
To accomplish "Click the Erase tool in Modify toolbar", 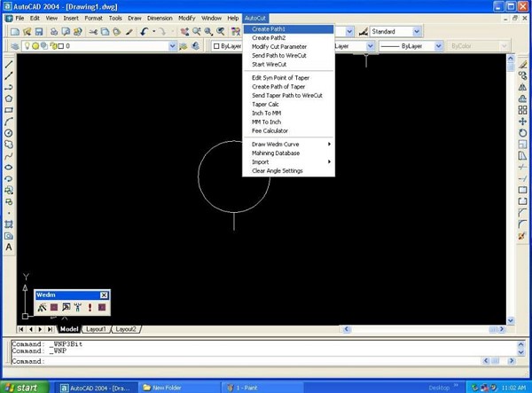I will pos(522,64).
